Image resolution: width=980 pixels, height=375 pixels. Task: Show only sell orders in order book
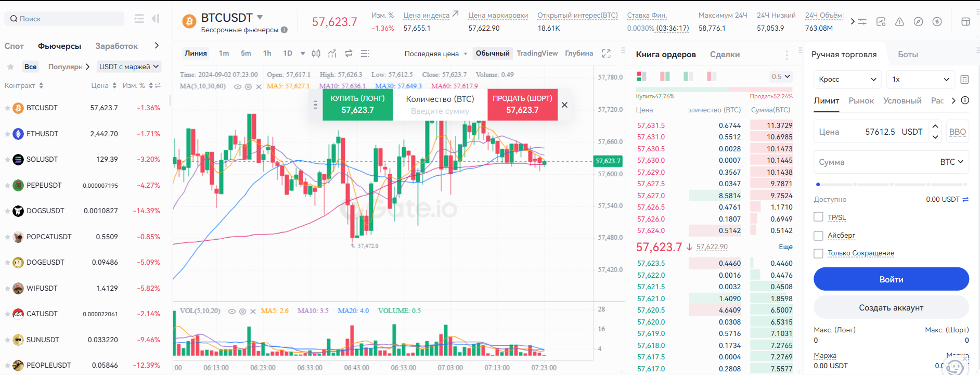(712, 76)
